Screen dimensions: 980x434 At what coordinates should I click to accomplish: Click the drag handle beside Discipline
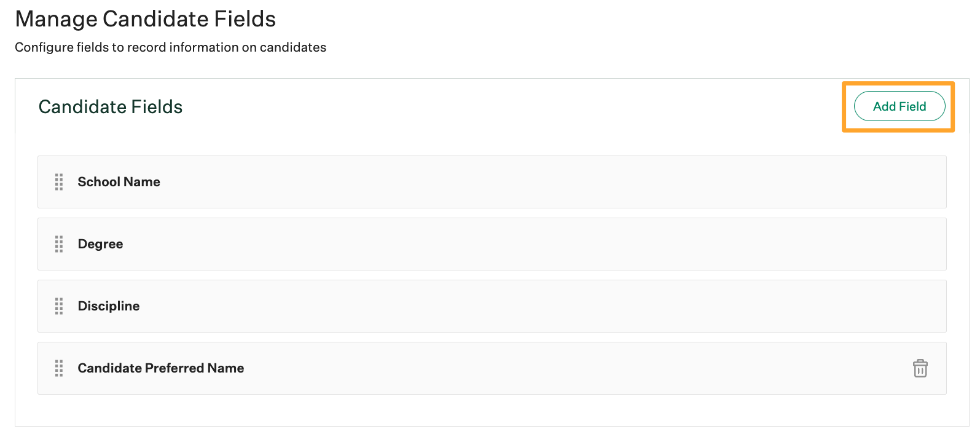(59, 306)
